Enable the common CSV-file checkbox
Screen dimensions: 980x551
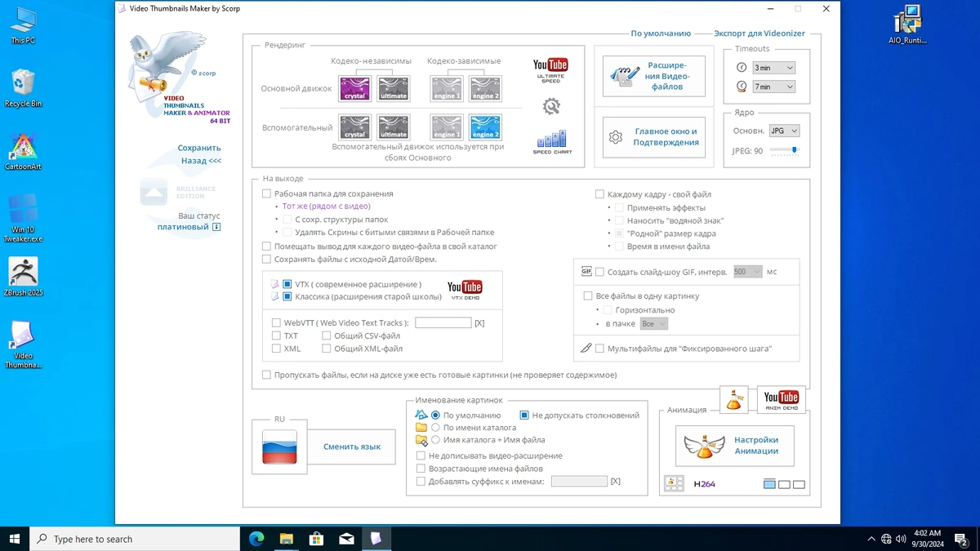(326, 335)
